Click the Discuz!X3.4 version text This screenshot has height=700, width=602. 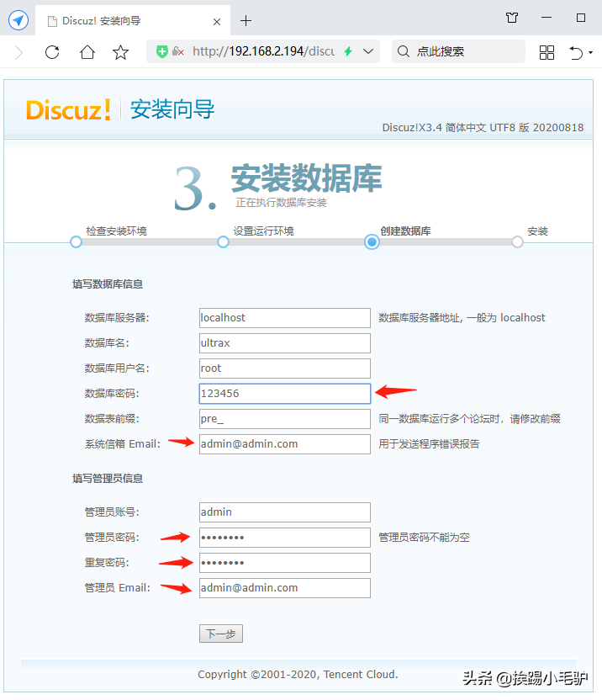click(483, 128)
